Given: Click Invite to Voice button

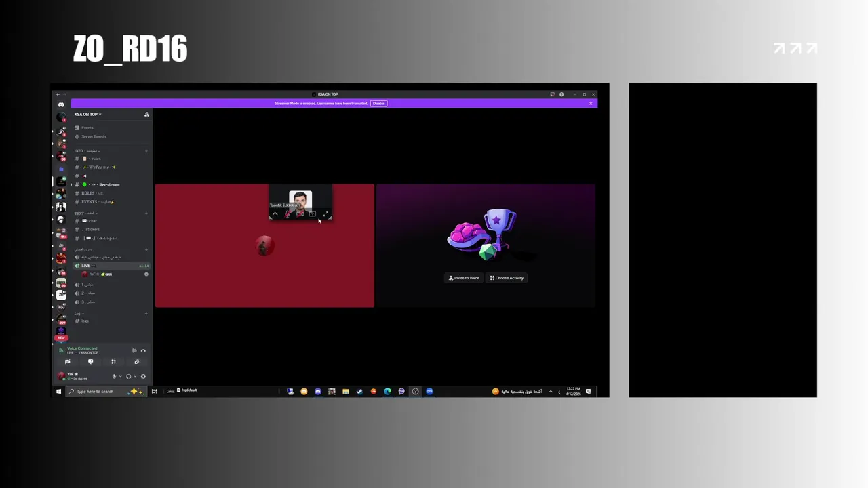Looking at the screenshot, I should point(464,278).
